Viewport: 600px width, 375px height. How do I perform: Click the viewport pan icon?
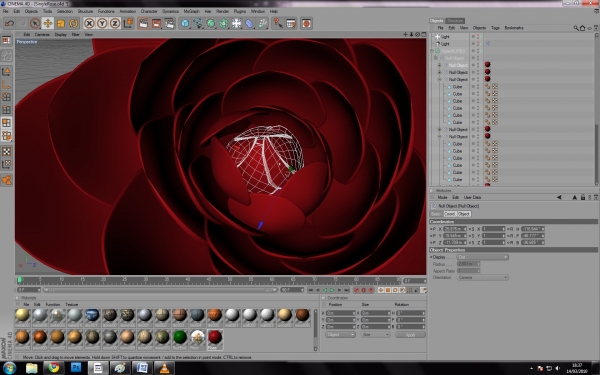click(405, 34)
